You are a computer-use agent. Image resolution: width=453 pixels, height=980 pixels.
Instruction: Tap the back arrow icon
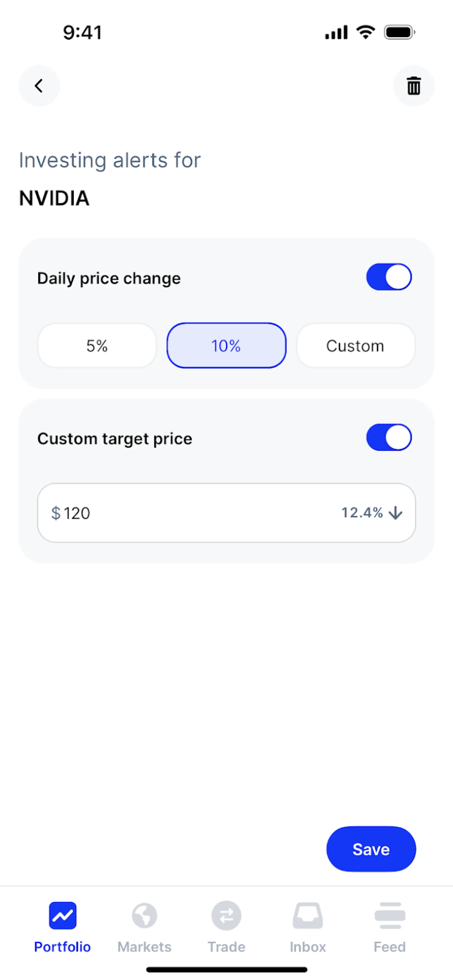pyautogui.click(x=39, y=86)
